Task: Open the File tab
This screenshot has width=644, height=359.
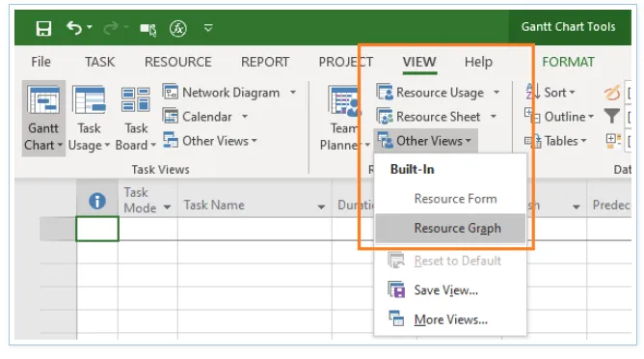Action: pyautogui.click(x=41, y=62)
